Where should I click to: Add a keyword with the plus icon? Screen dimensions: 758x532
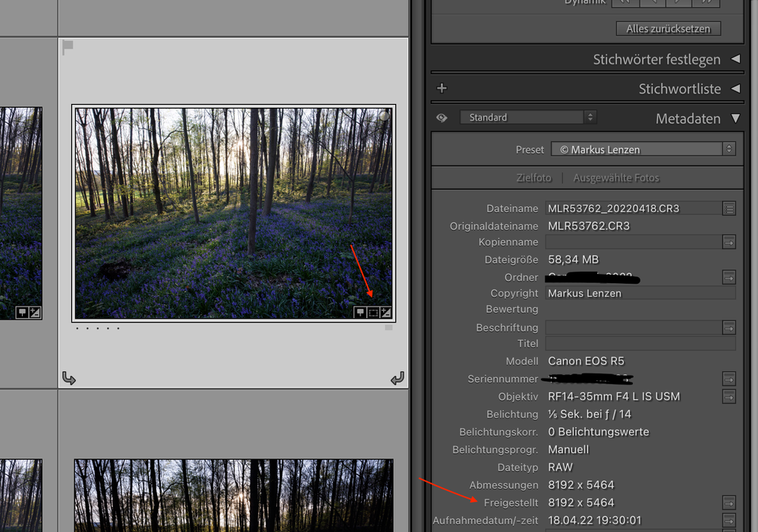pyautogui.click(x=442, y=88)
